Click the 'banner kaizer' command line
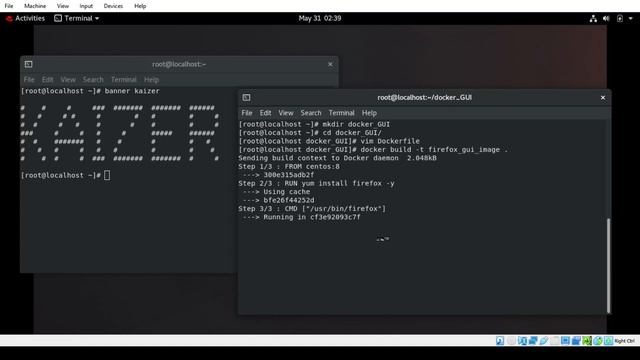Viewport: 640px width, 360px height. coord(90,91)
